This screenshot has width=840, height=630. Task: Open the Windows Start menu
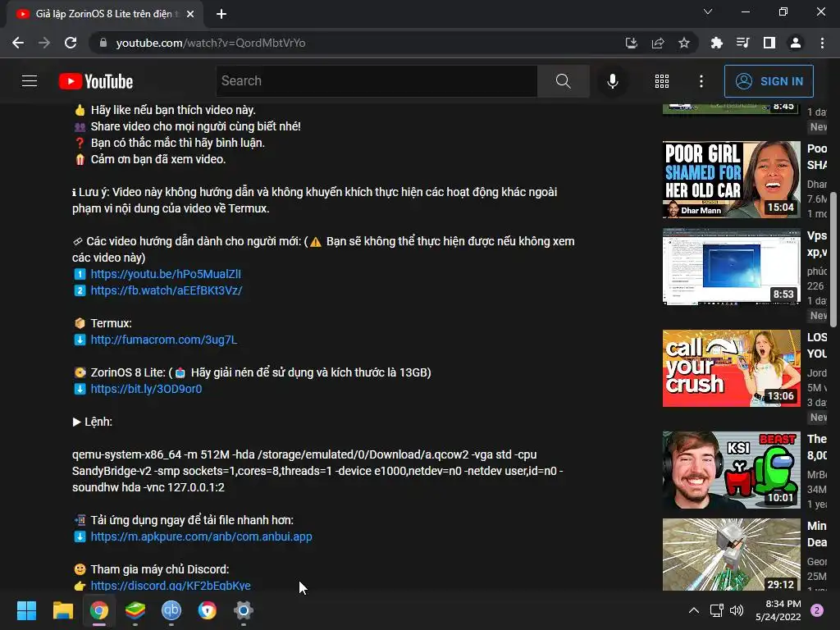[x=26, y=610]
